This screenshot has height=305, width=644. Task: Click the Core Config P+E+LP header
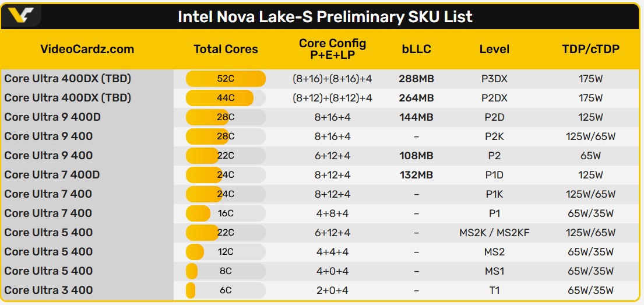[x=332, y=49]
